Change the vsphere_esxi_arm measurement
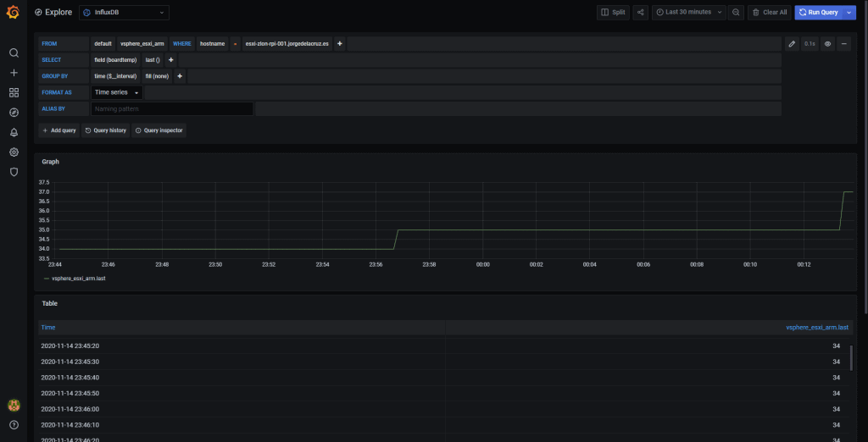Viewport: 868px width, 442px height. point(142,44)
